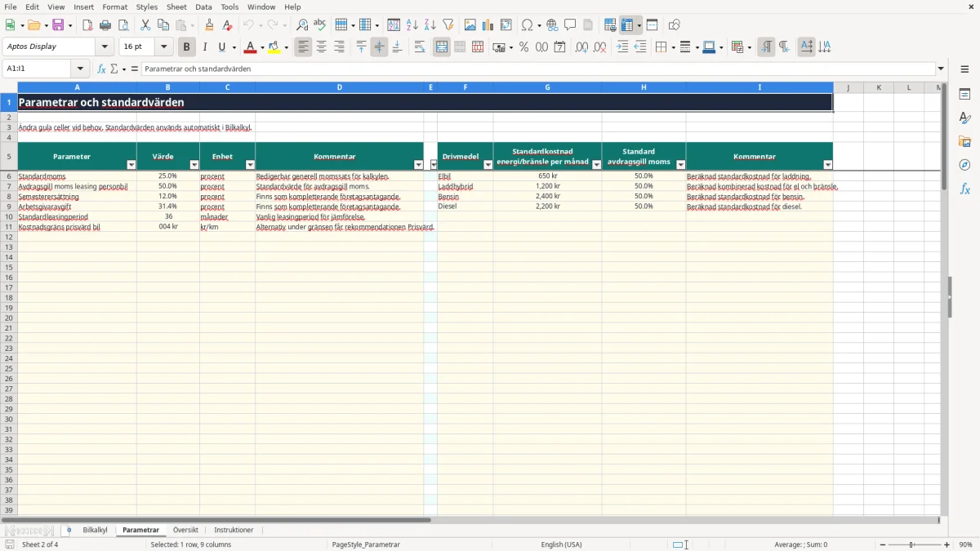
Task: Open the Data menu
Action: (x=203, y=7)
